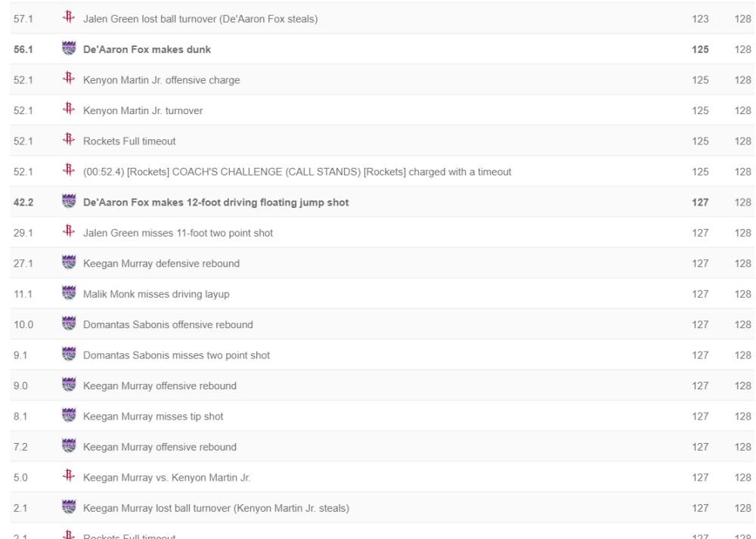
Task: Select the Kenyon Martin Jr. turnover play text
Action: pyautogui.click(x=143, y=111)
